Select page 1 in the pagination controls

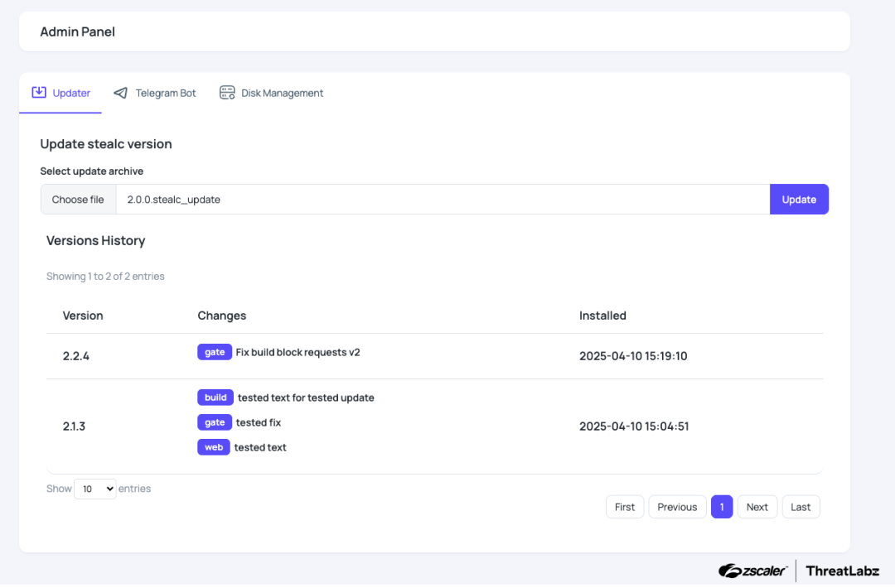[722, 506]
